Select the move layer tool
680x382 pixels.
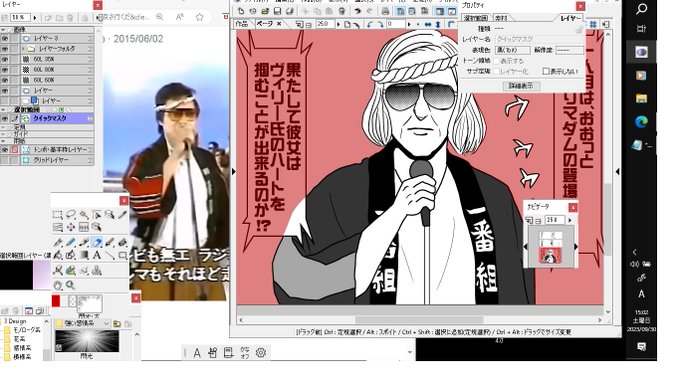click(71, 227)
